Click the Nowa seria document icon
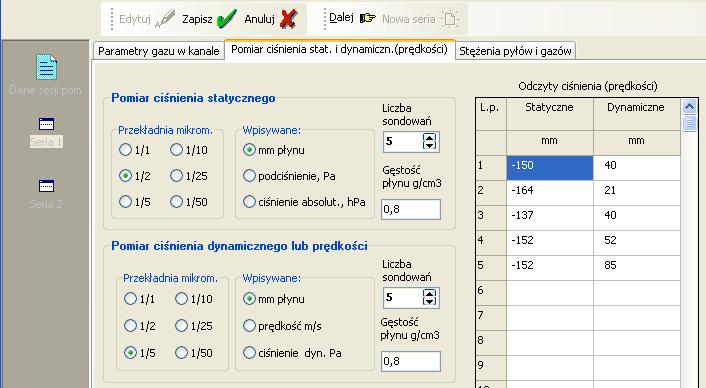Screen dimensions: 706x388 [449, 19]
